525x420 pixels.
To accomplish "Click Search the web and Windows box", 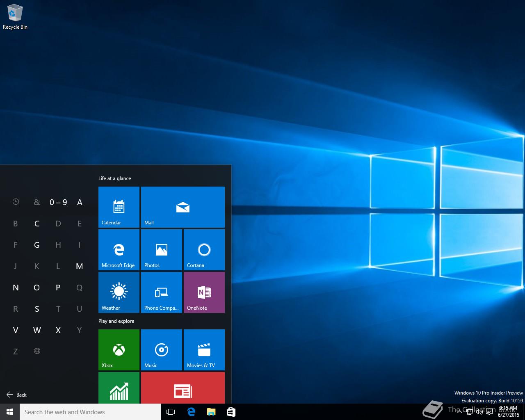I will 90,412.
